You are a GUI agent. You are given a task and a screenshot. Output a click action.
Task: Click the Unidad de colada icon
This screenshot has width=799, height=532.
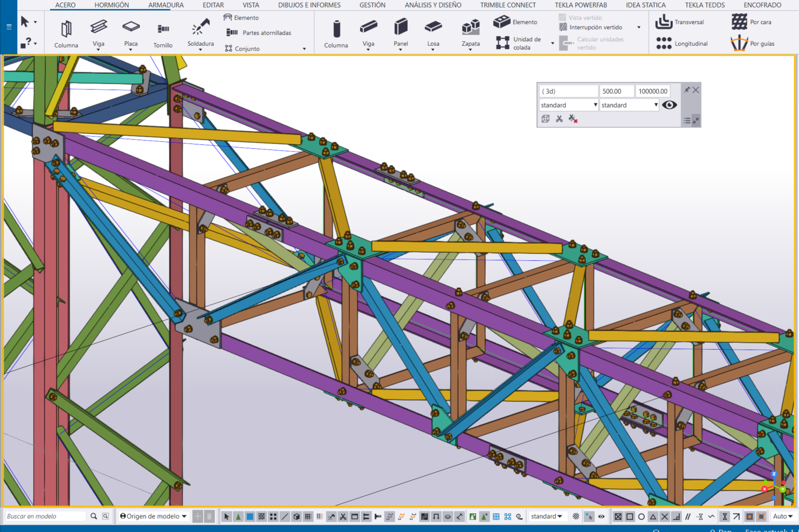click(x=502, y=43)
